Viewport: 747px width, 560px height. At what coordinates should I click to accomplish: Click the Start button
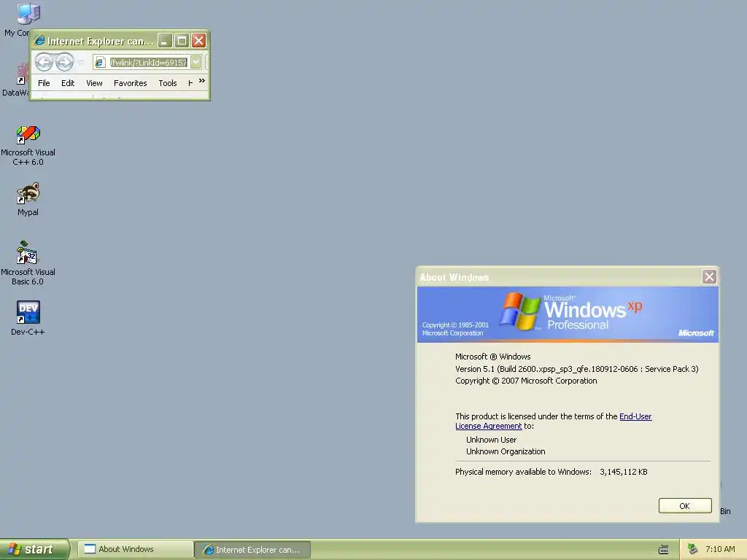click(34, 549)
